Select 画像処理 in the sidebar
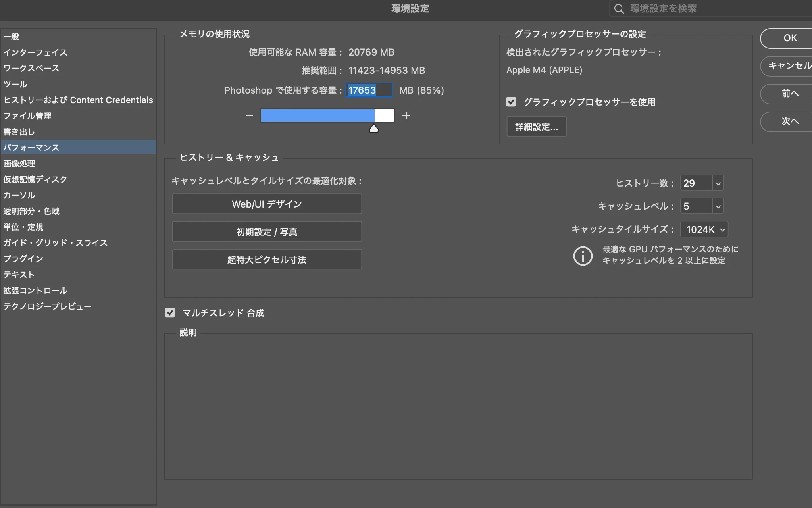Viewport: 812px width, 508px height. [x=19, y=164]
